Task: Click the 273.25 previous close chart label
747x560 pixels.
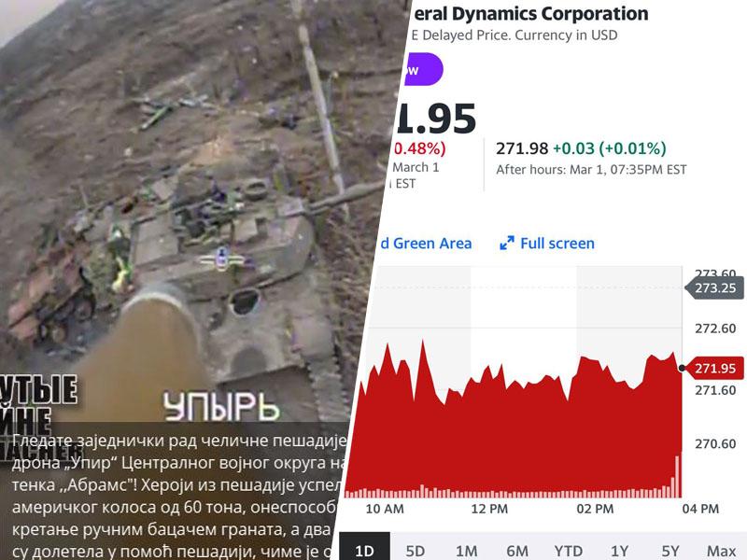Action: point(714,287)
